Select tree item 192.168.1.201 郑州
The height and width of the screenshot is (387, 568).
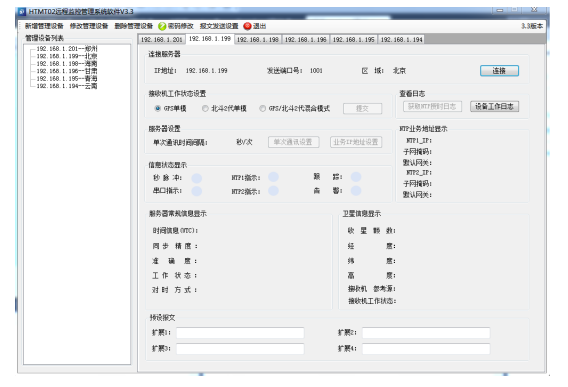pos(67,49)
